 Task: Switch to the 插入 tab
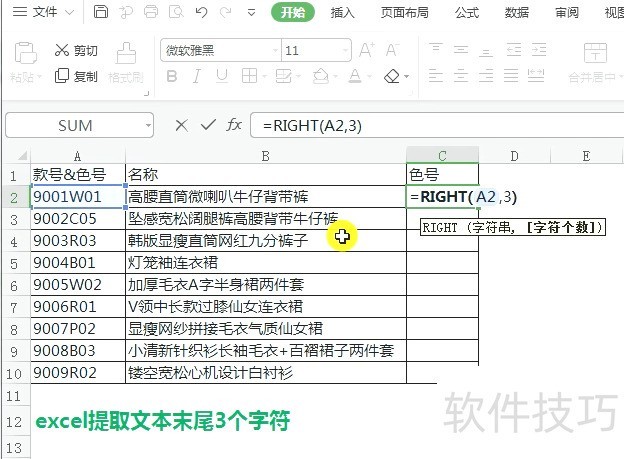pyautogui.click(x=342, y=13)
